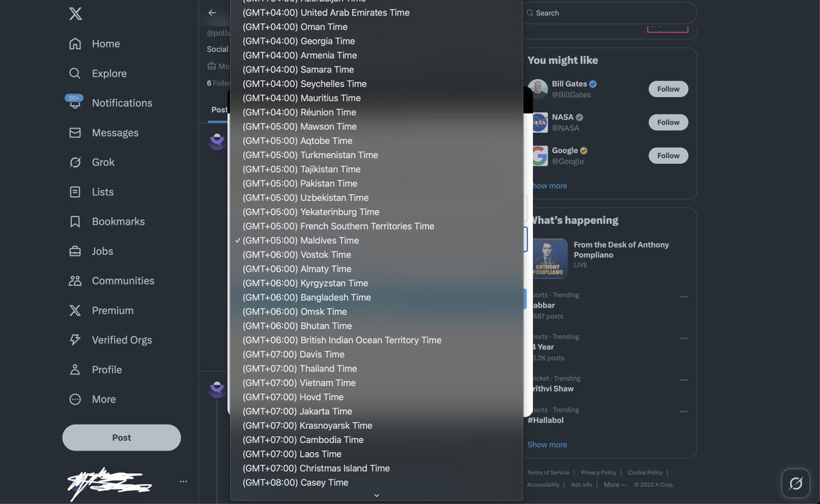Viewport: 820px width, 504px height.
Task: Open Grok floating button bottom right
Action: click(x=795, y=484)
